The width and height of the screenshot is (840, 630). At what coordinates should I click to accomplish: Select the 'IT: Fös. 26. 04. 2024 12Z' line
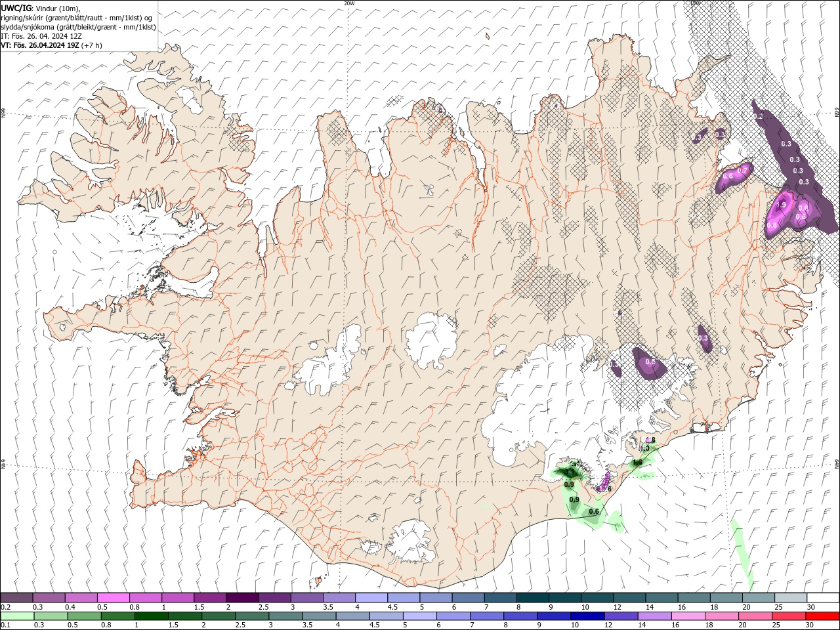[x=41, y=36]
